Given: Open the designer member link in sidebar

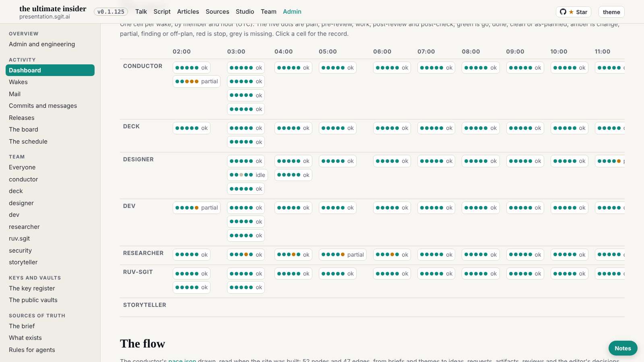Looking at the screenshot, I should point(50,203).
